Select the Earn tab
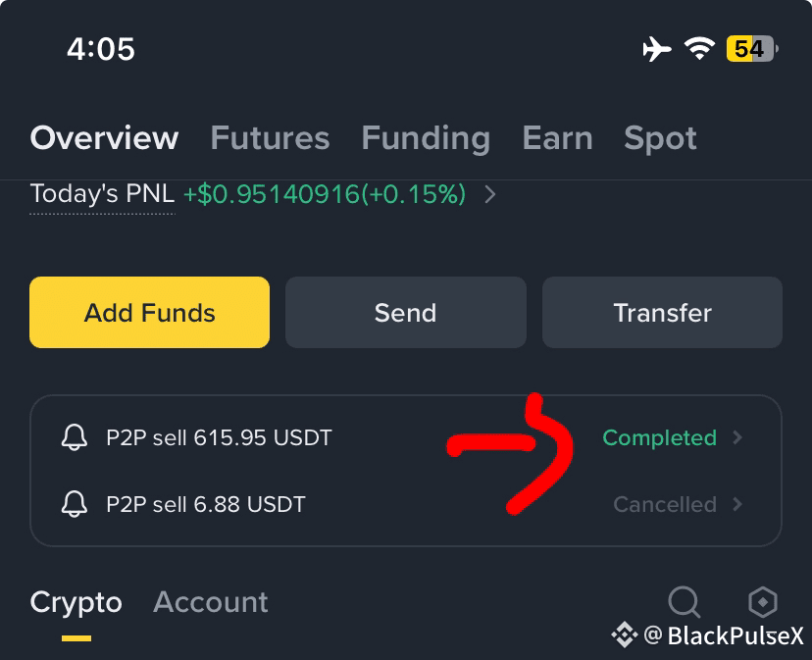 coord(557,138)
